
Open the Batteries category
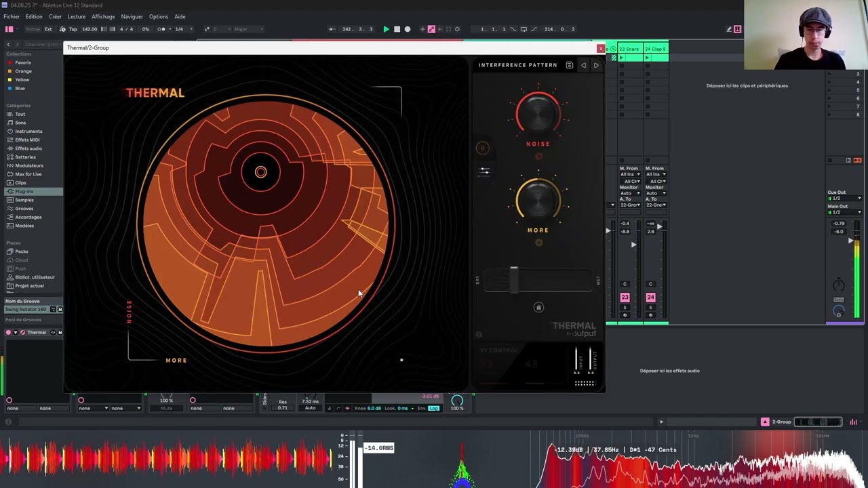[25, 157]
